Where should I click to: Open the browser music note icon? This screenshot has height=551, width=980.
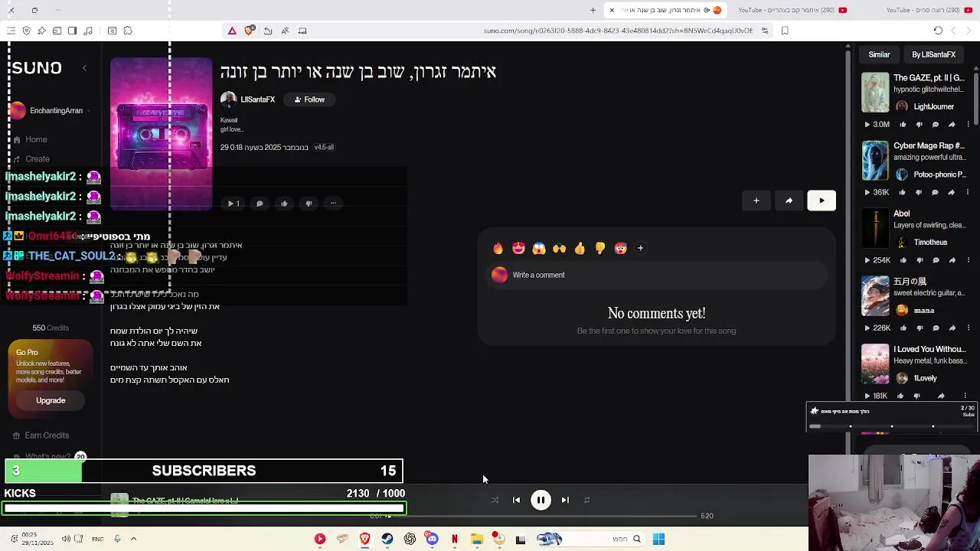click(x=88, y=31)
